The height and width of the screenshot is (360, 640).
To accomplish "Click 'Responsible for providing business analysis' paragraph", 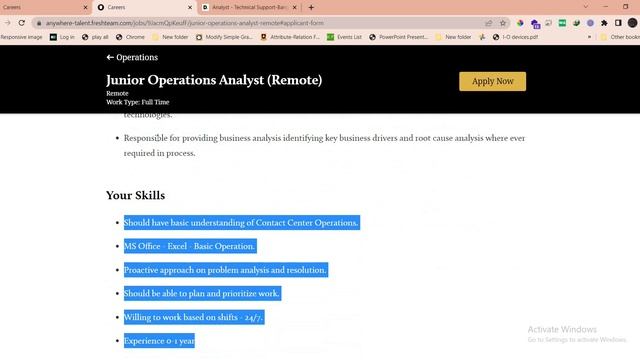I will click(x=324, y=146).
